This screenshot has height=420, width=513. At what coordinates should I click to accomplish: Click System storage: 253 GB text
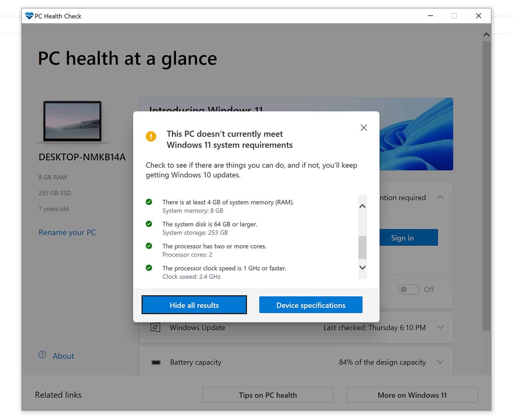click(195, 233)
